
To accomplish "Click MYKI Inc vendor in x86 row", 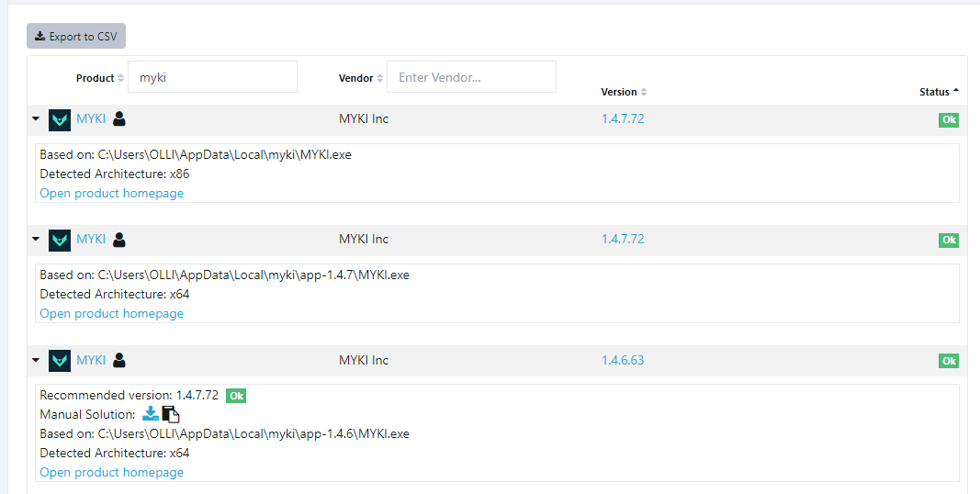I will [364, 118].
